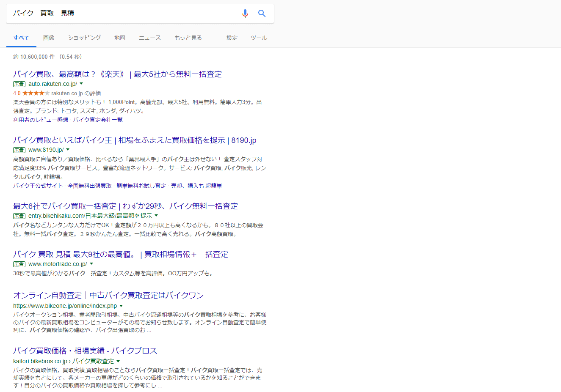
Task: Open the もっと見る menu
Action: 188,38
